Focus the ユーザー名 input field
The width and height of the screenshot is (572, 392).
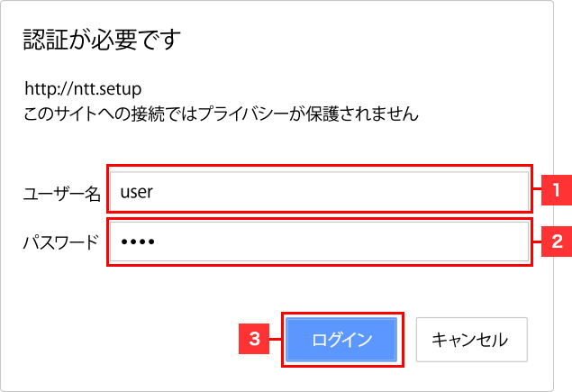pos(317,190)
